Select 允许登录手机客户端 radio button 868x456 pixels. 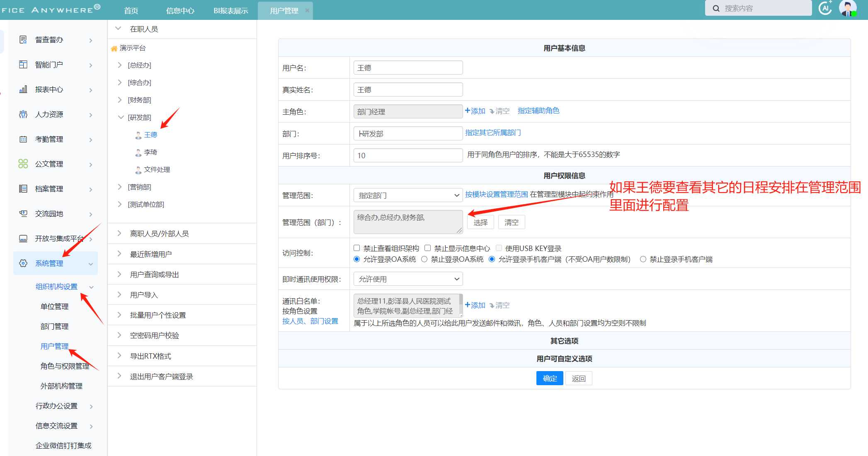[x=492, y=259]
